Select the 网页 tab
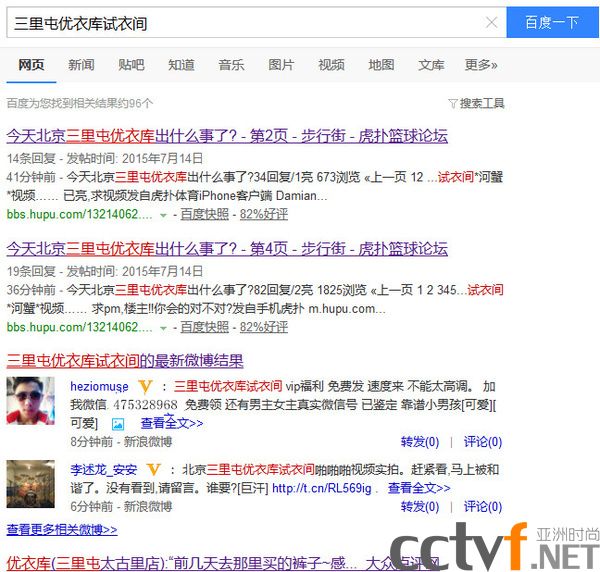Screen dimensions: 600x572 pos(31,65)
